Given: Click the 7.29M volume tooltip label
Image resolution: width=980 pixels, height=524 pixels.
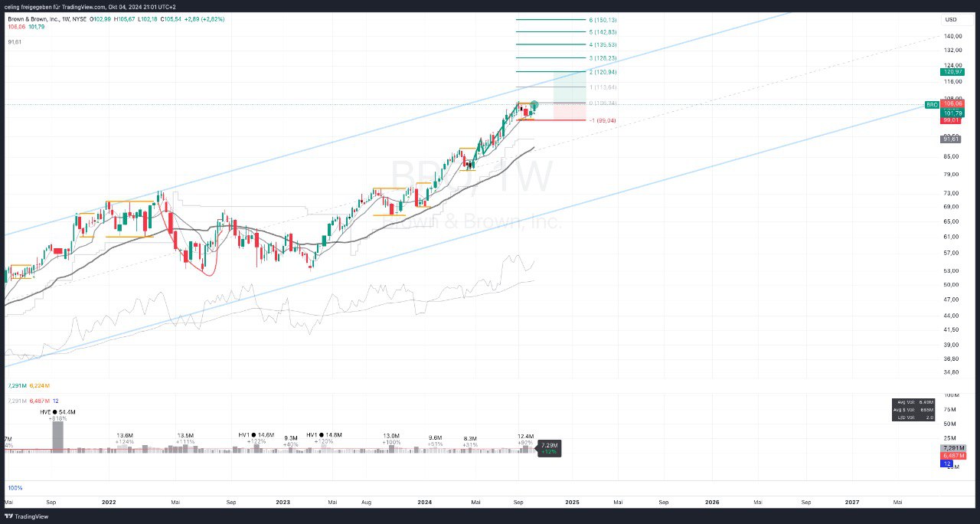Looking at the screenshot, I should click(549, 448).
